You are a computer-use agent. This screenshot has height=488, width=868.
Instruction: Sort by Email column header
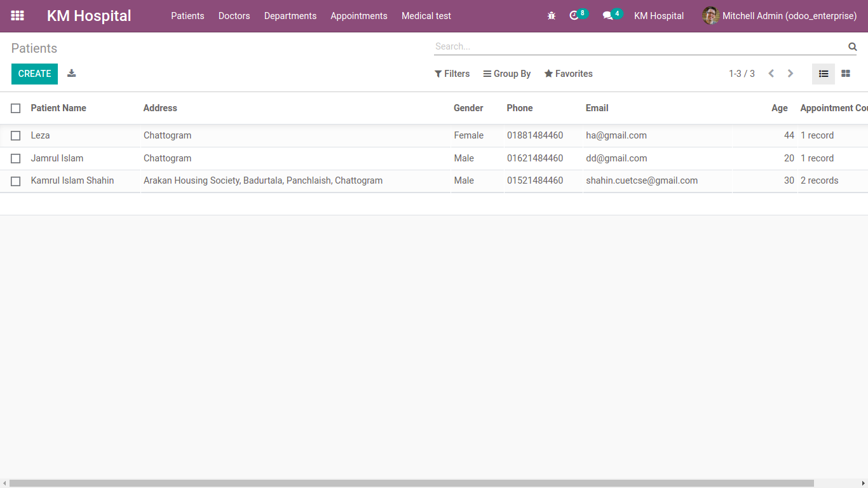click(x=597, y=108)
